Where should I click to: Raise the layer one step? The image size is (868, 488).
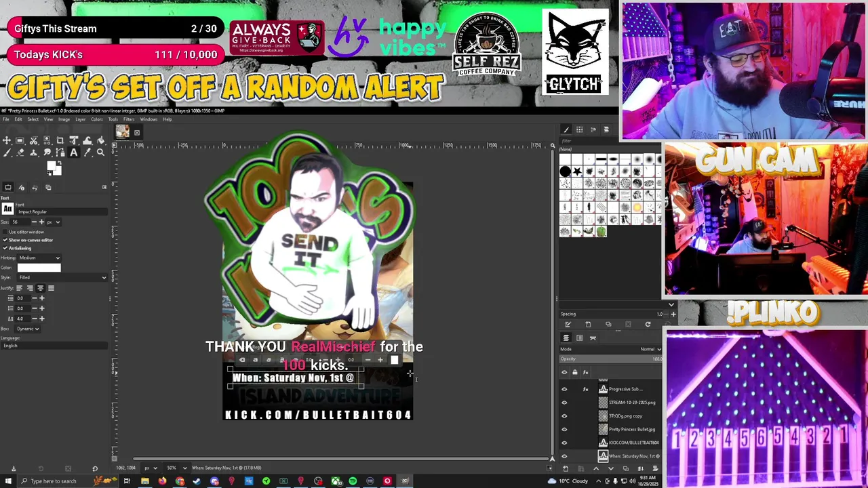tap(596, 468)
